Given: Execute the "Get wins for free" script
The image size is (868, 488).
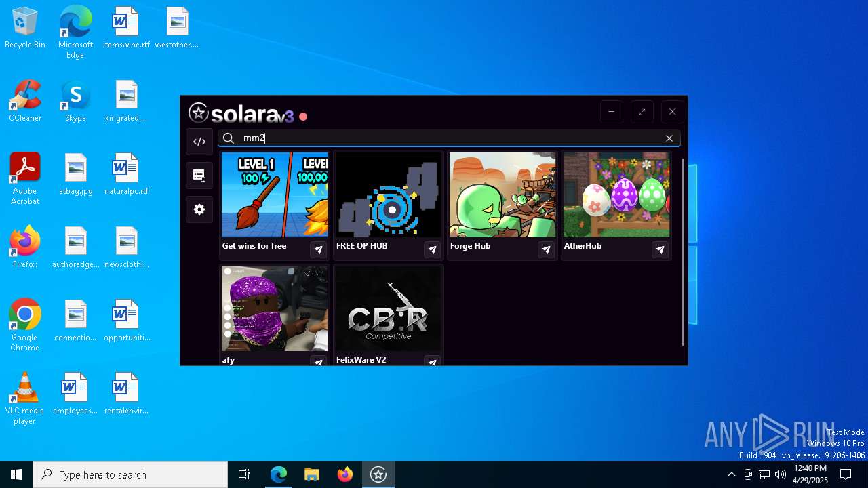Looking at the screenshot, I should point(318,250).
